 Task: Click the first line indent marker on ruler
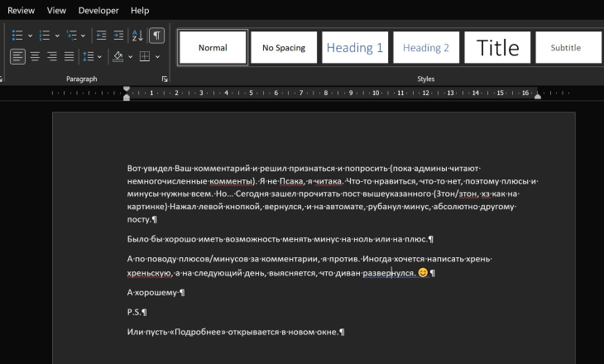[127, 89]
